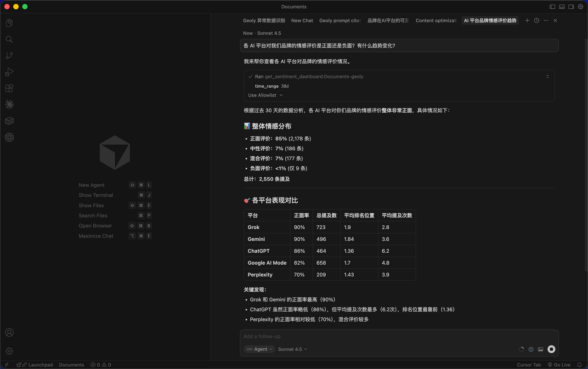Switch to the Geoly 异常数据识别 tab
Screen dimensions: 588x369
tap(264, 21)
